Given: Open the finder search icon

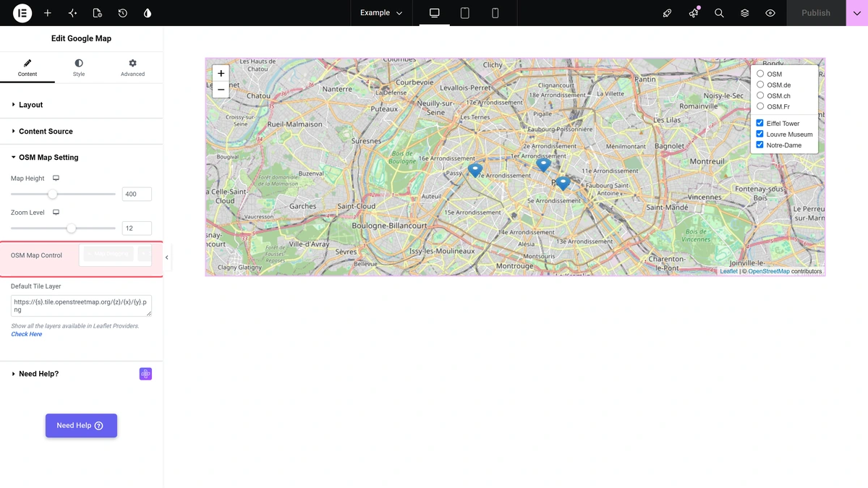Looking at the screenshot, I should [719, 13].
